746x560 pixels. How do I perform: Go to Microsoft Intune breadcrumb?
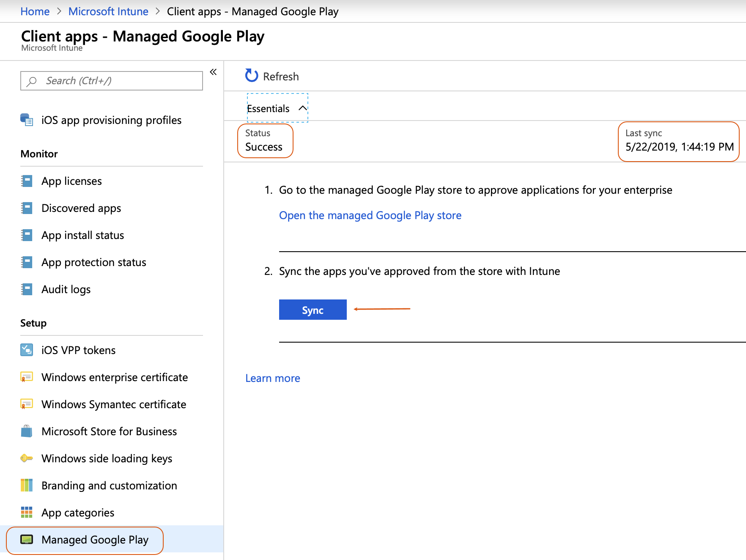[108, 11]
